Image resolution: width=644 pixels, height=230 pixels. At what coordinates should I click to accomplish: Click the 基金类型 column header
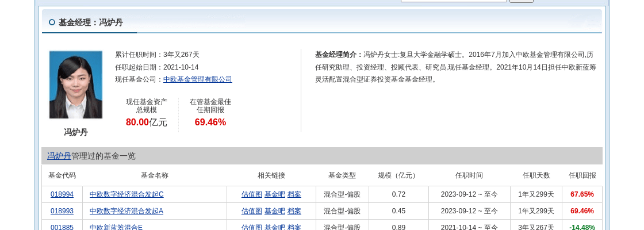pyautogui.click(x=342, y=175)
